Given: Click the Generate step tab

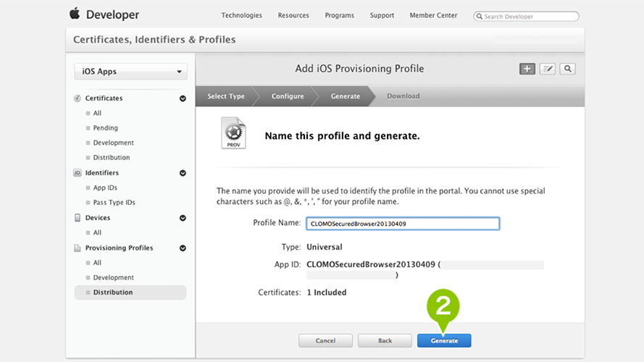Looking at the screenshot, I should 346,96.
